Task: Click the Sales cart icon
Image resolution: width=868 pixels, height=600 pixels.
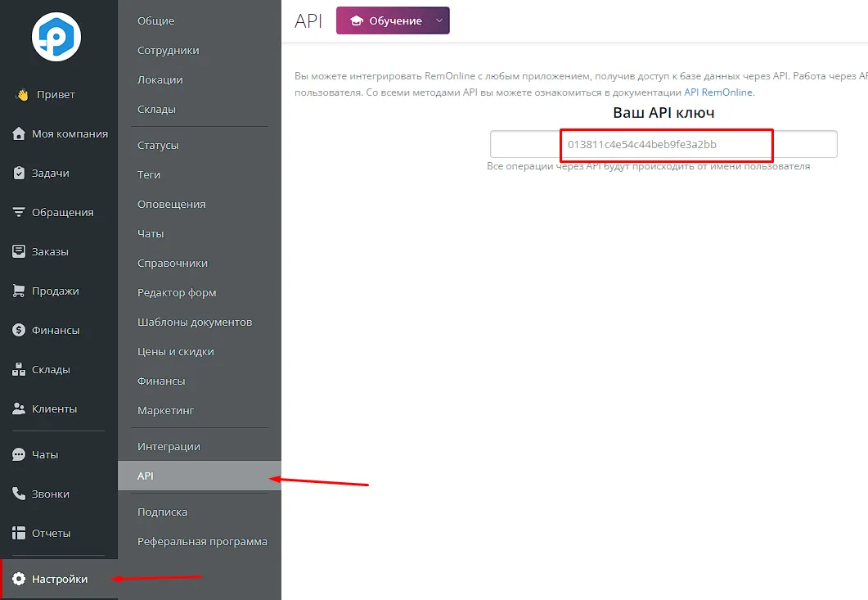Action: [20, 291]
